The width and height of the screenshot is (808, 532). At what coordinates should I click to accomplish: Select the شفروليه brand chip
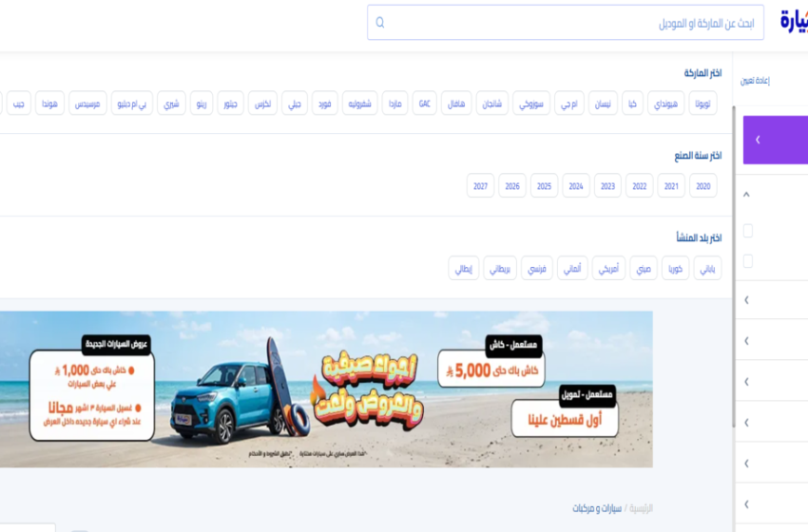pyautogui.click(x=359, y=104)
